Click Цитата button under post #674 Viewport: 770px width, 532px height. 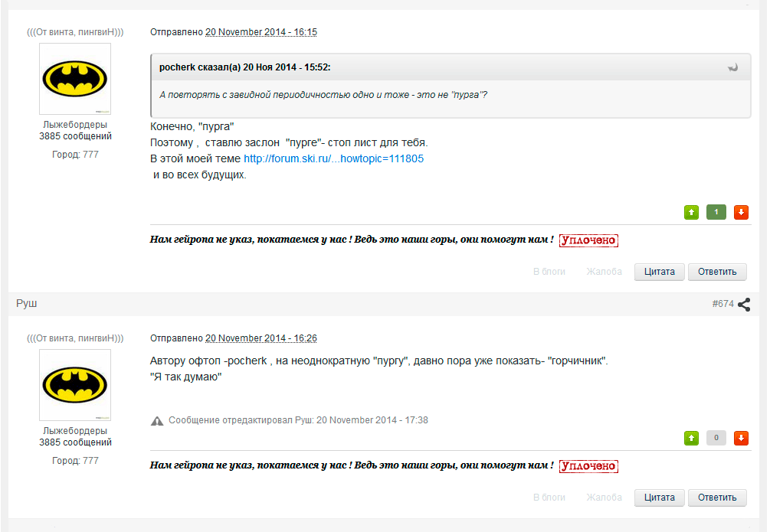pyautogui.click(x=659, y=498)
